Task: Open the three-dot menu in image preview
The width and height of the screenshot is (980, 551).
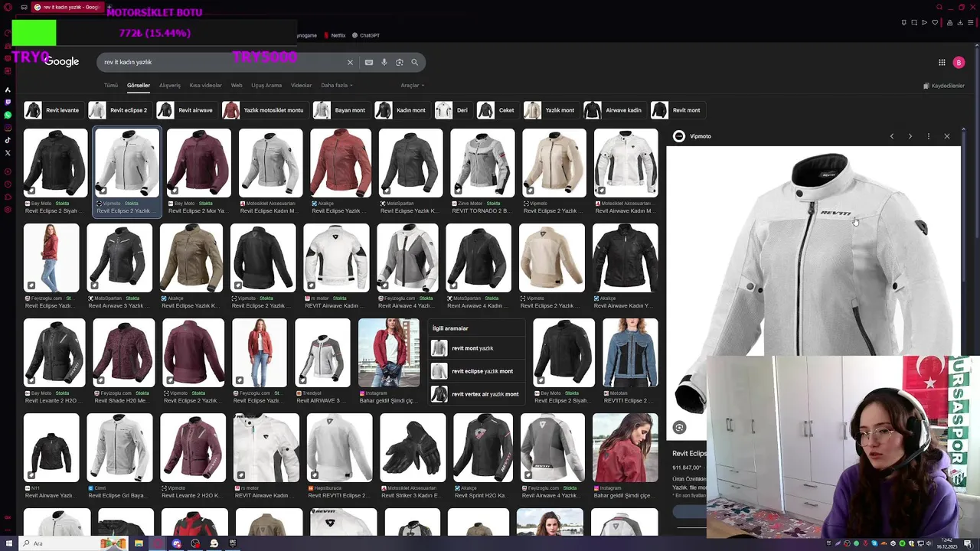Action: (x=929, y=136)
